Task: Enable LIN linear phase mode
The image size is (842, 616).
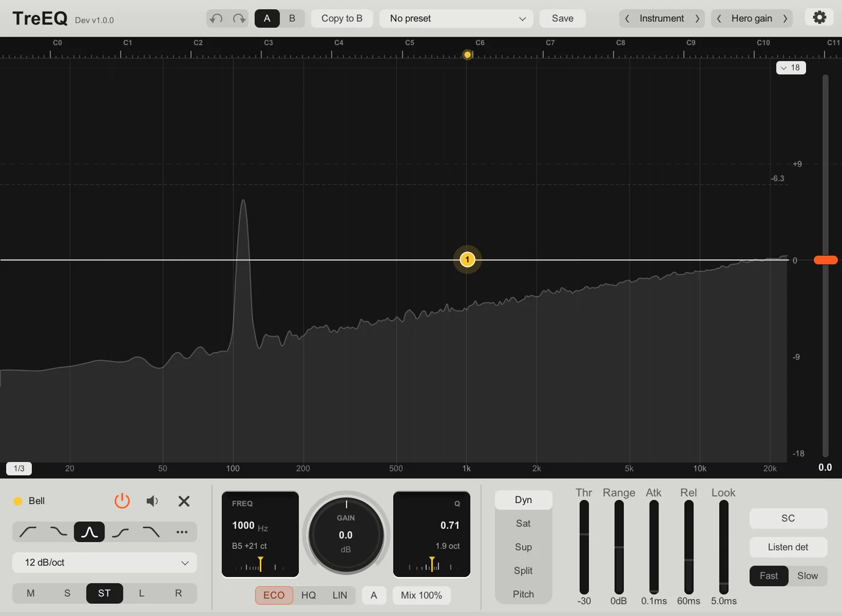Action: 340,595
